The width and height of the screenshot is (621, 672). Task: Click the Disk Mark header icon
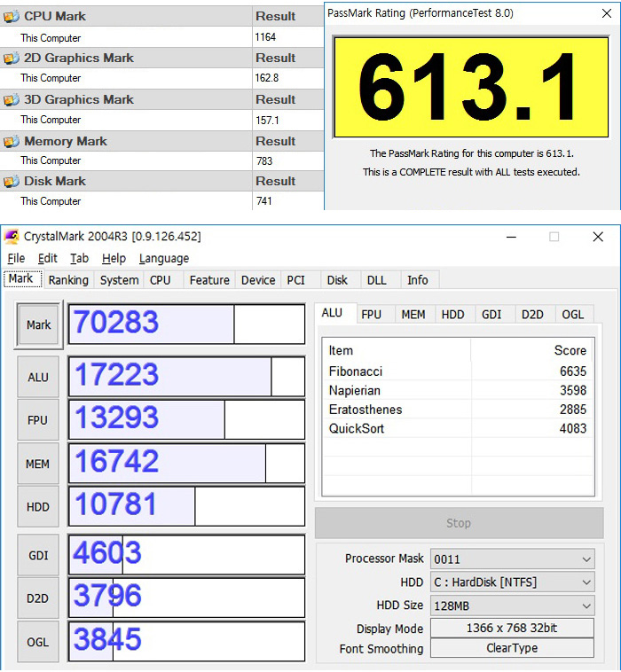pos(12,181)
